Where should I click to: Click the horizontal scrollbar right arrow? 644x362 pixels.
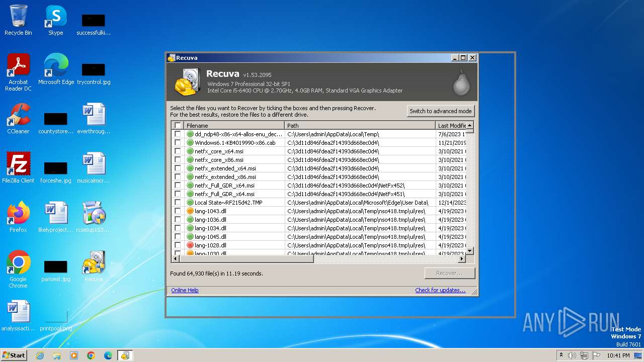[x=462, y=259]
